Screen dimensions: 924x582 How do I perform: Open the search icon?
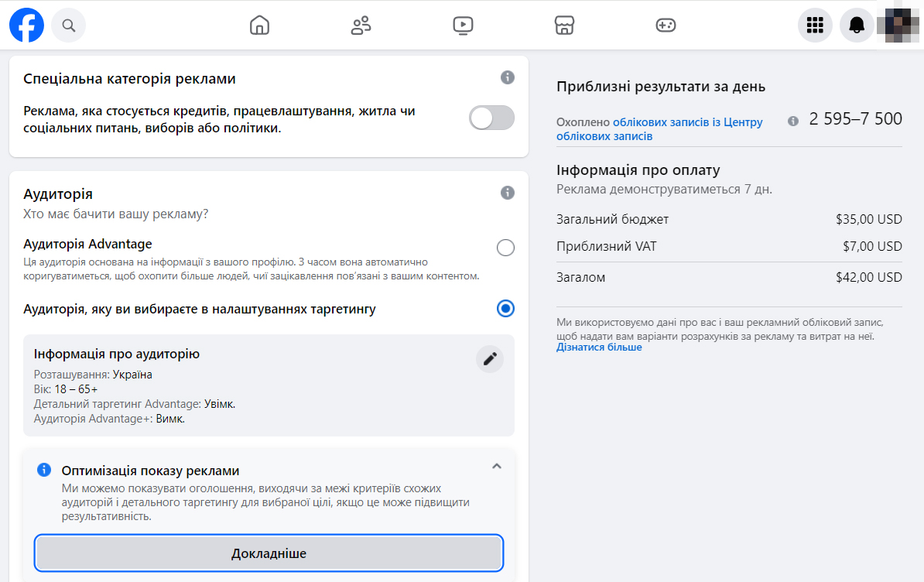(68, 24)
